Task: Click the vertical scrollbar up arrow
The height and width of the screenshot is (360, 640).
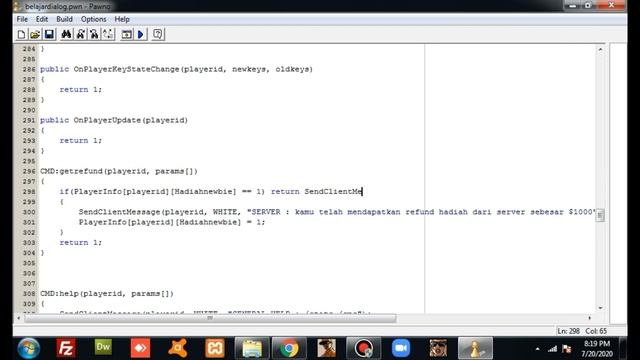Action: point(600,49)
